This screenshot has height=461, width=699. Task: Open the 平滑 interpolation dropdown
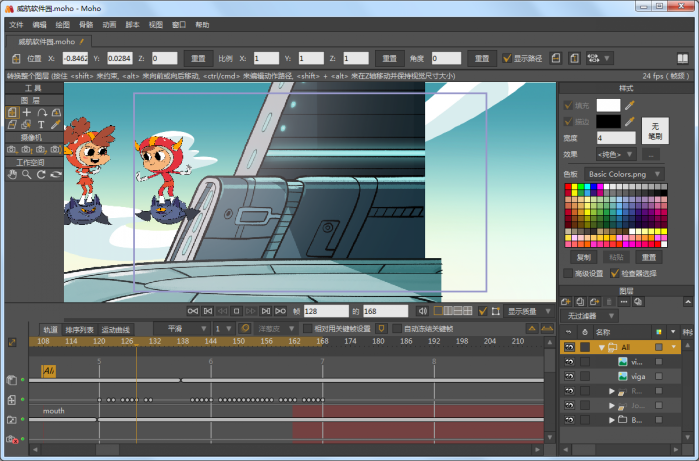181,329
